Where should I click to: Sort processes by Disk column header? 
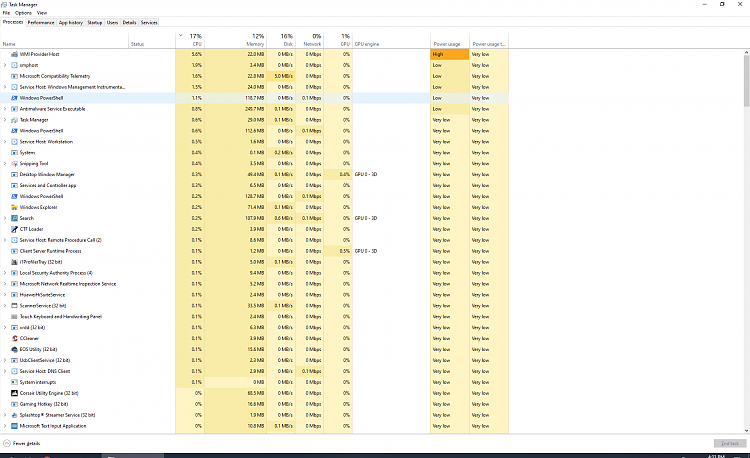[281, 40]
